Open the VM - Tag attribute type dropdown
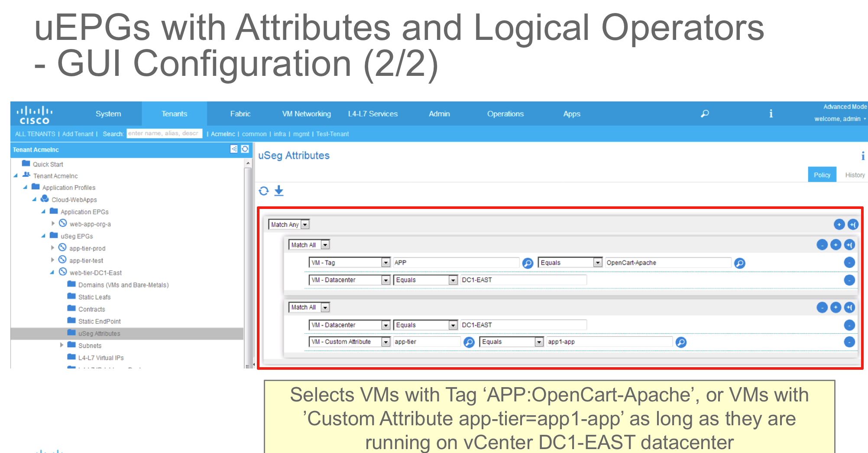 [x=385, y=262]
